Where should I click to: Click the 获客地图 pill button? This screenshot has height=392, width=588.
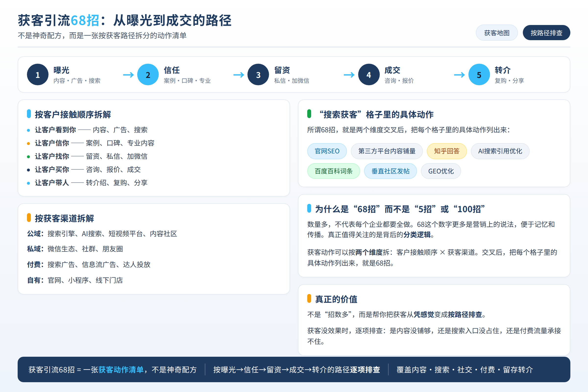[x=497, y=33]
